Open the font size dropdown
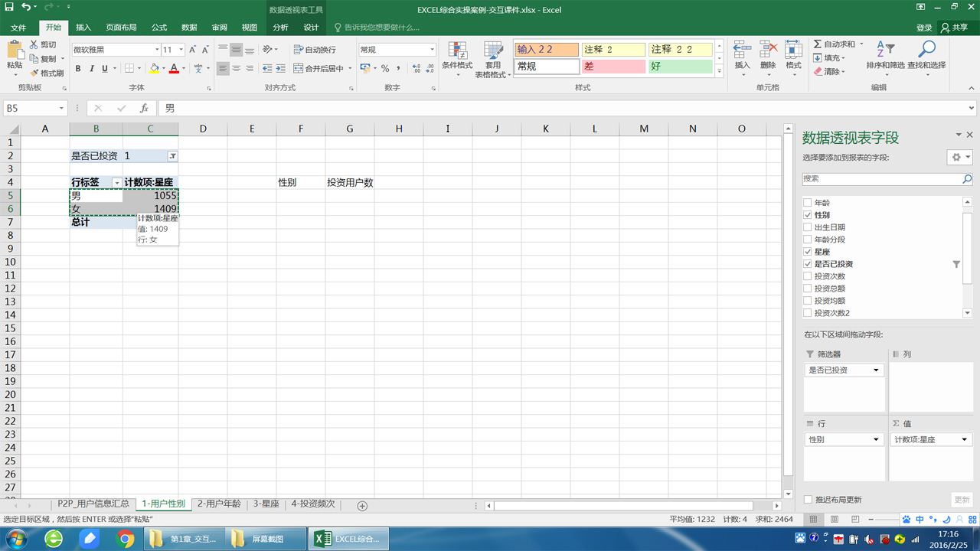The height and width of the screenshot is (551, 980). pyautogui.click(x=181, y=50)
